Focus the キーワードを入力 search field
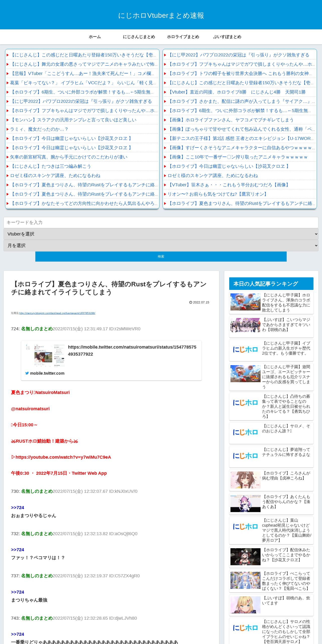Screen dimensions: 322x644 tap(161, 222)
